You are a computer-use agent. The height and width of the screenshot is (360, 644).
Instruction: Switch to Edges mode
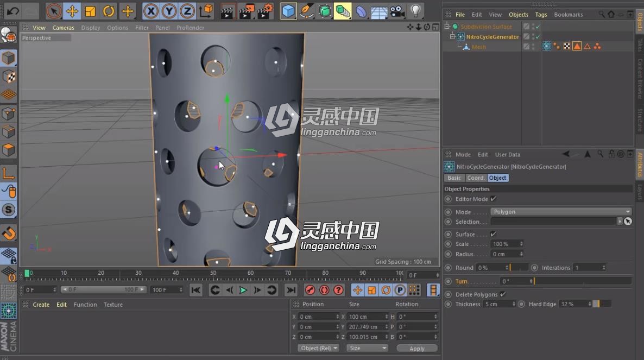point(9,132)
